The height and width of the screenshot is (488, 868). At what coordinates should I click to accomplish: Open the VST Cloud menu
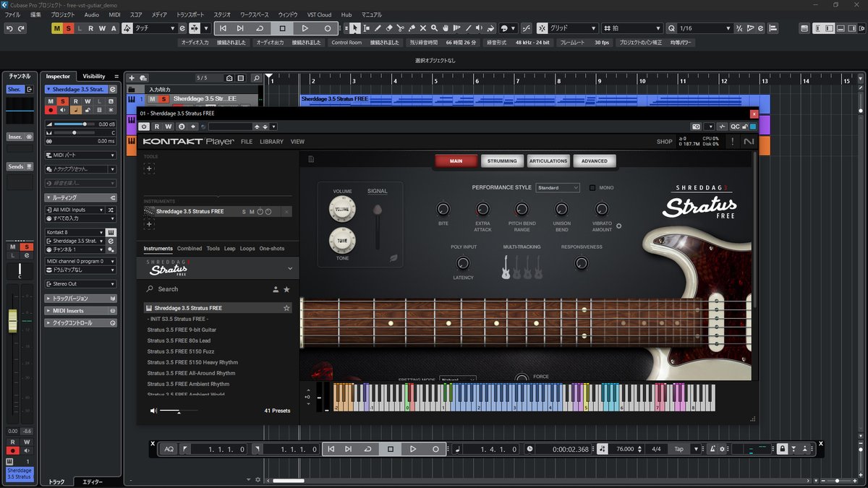click(319, 14)
